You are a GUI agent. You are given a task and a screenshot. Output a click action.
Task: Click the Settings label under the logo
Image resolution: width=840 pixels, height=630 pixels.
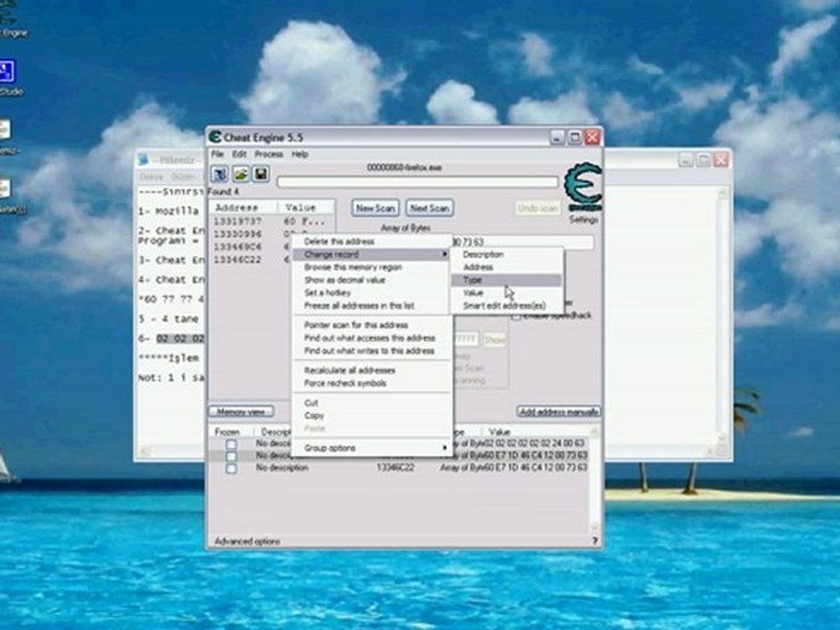click(x=584, y=220)
